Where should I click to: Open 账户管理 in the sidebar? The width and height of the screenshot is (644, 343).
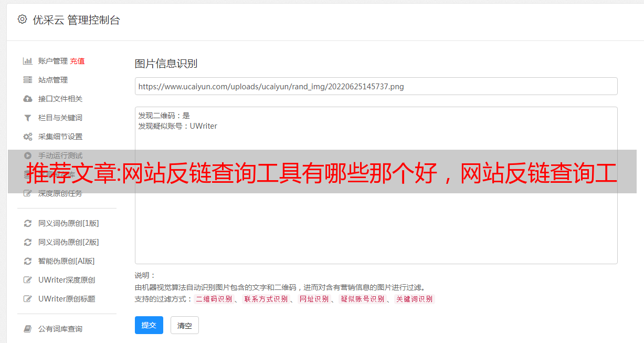tap(53, 61)
